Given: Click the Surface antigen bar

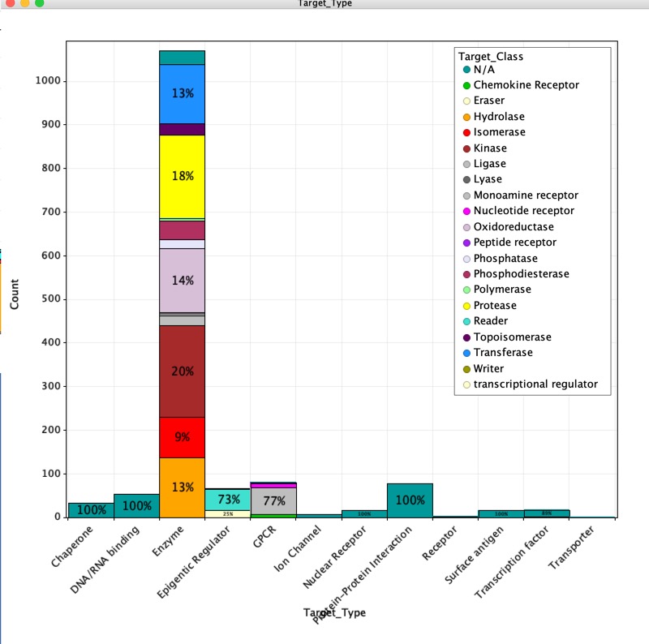Looking at the screenshot, I should pos(501,513).
